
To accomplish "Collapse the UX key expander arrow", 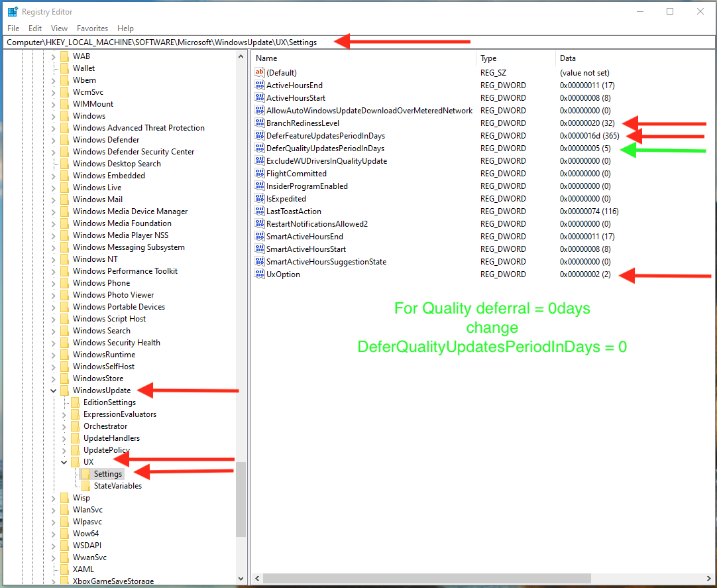I will 64,462.
